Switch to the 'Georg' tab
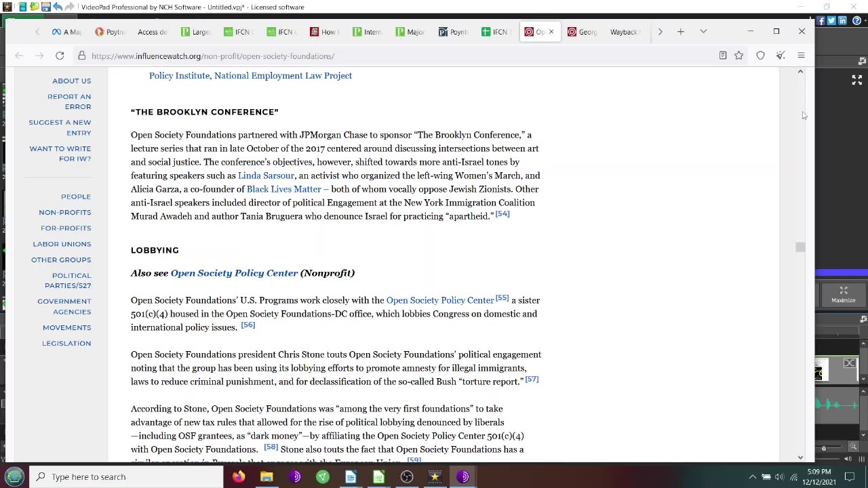 [582, 32]
